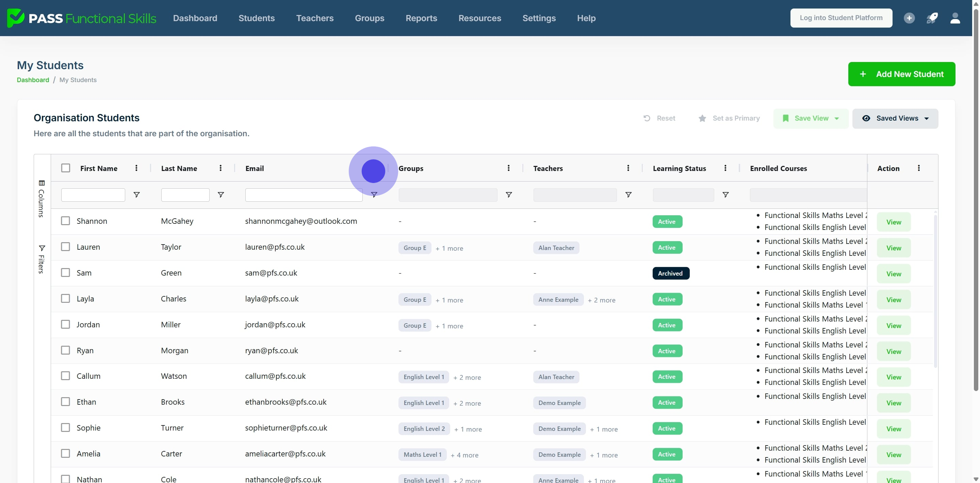Click the rocket icon in top bar

[x=932, y=18]
